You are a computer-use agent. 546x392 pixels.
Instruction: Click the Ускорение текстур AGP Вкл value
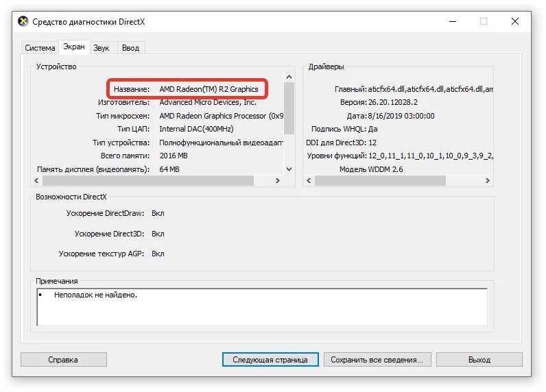(x=158, y=254)
